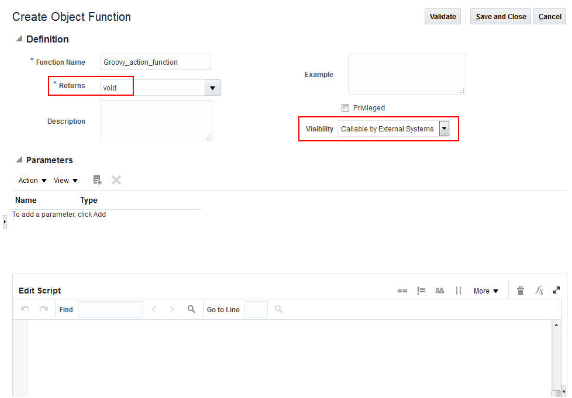Image resolution: width=572 pixels, height=398 pixels.
Task: Click inside the script editing area
Action: click(x=290, y=358)
